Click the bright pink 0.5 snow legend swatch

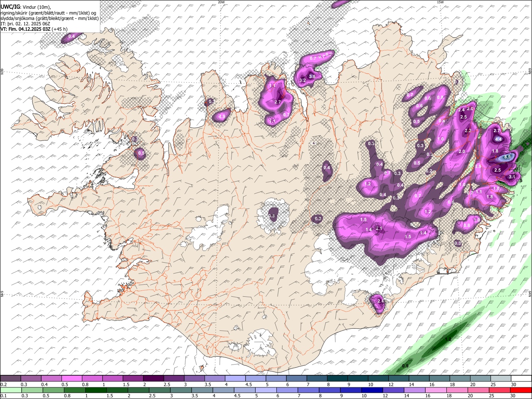click(x=72, y=379)
